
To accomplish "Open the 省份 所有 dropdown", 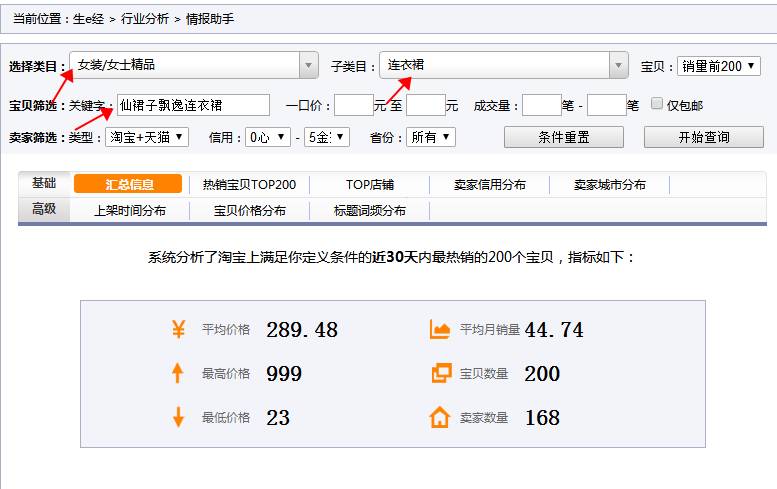I will pyautogui.click(x=431, y=137).
